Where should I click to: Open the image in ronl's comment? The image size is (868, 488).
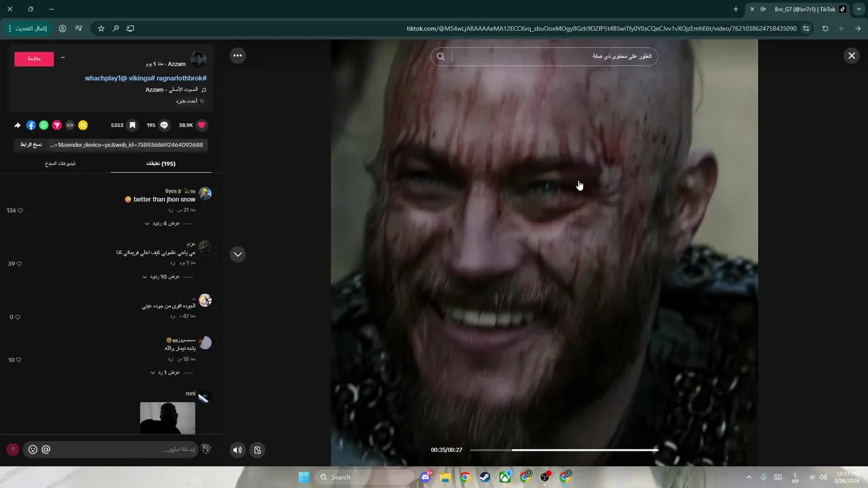pos(167,418)
